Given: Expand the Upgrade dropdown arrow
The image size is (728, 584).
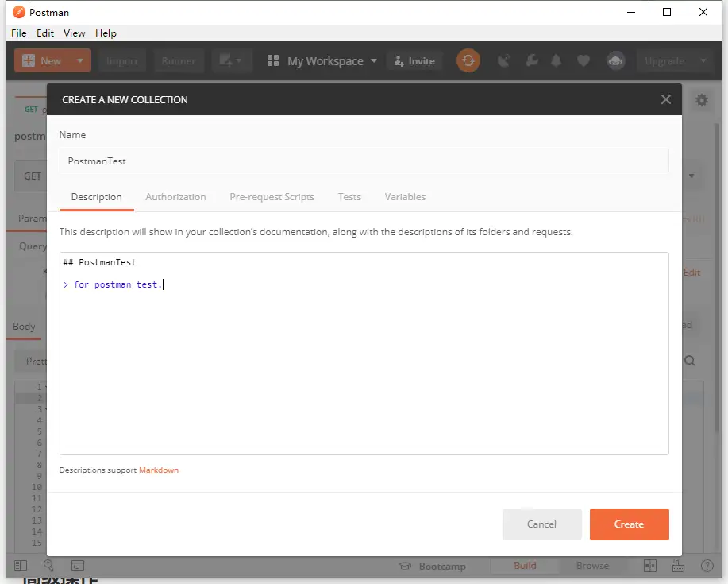Looking at the screenshot, I should click(703, 60).
